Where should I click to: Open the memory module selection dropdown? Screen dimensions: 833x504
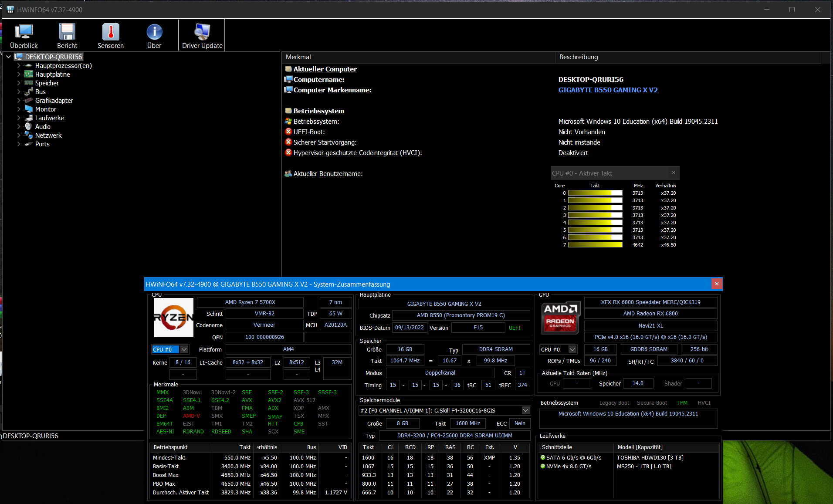pyautogui.click(x=526, y=410)
